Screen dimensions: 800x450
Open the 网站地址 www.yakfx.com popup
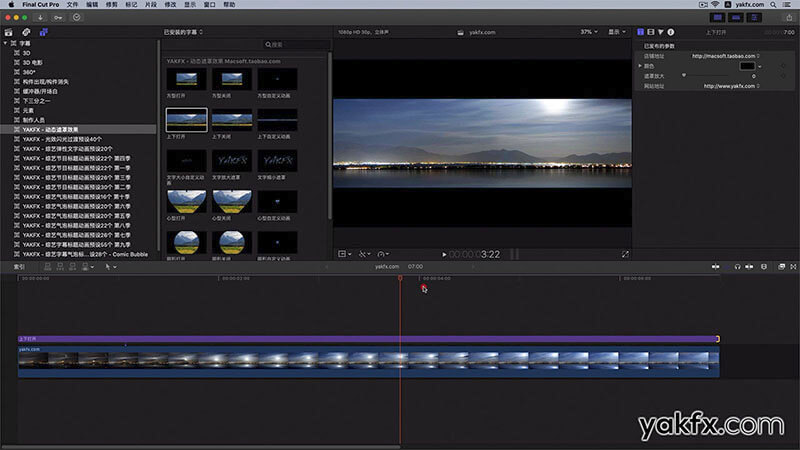[x=732, y=86]
